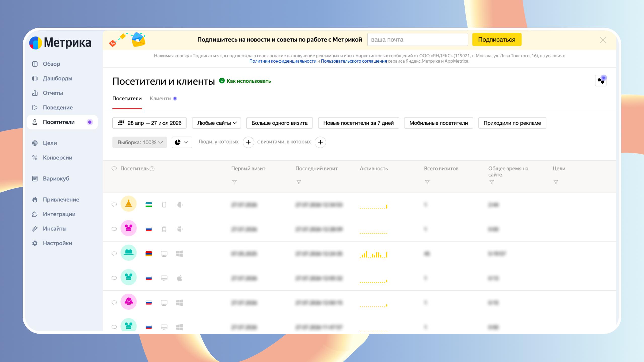Filter the Всего визитов column

(x=427, y=182)
